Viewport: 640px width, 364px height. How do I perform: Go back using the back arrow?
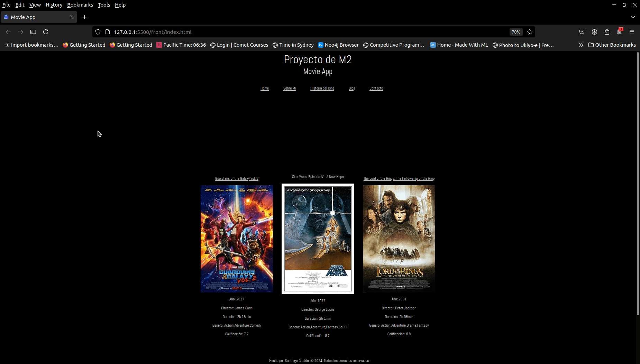8,32
